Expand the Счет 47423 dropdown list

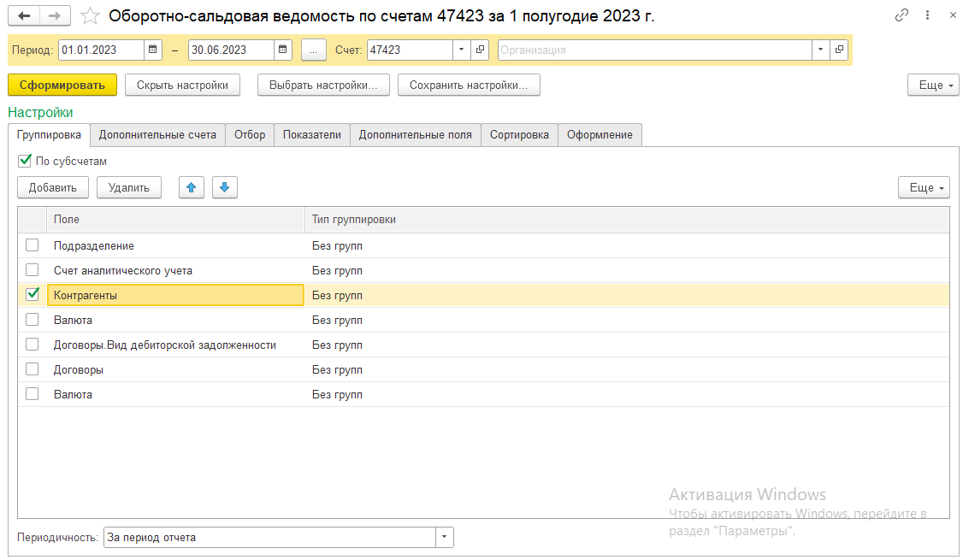click(x=462, y=50)
